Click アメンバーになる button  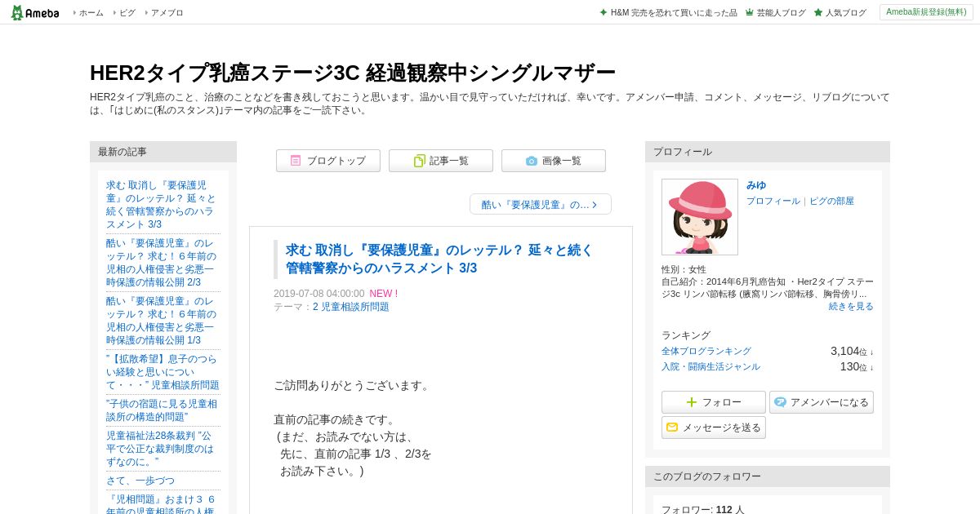(822, 402)
